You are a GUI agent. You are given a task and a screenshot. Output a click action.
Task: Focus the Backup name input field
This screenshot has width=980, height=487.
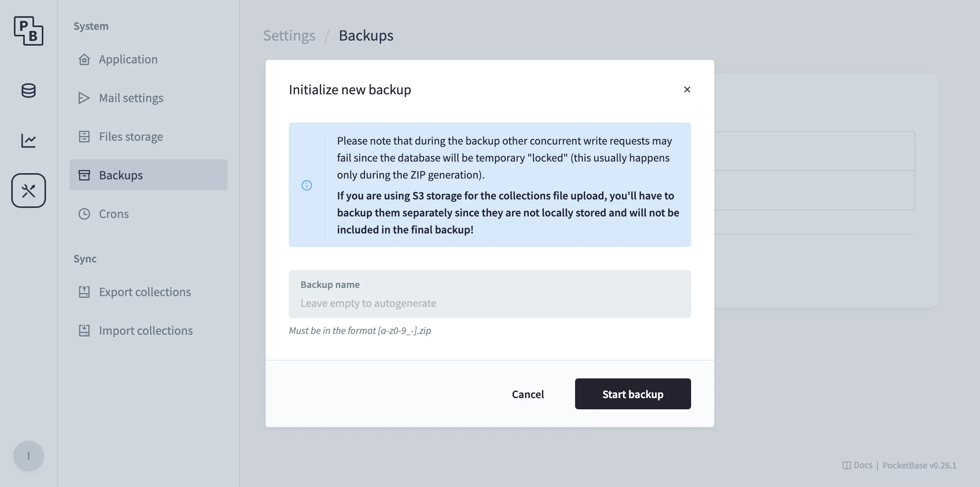(x=489, y=303)
